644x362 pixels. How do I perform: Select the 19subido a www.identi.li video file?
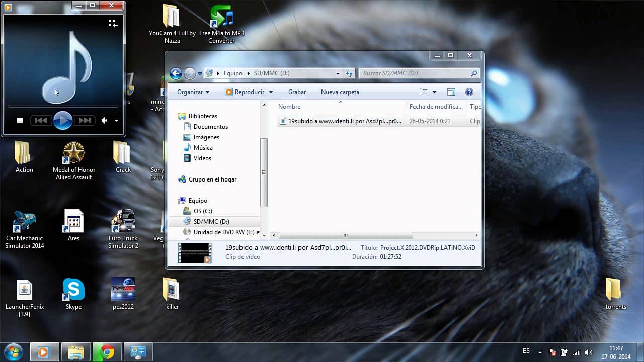click(378, 121)
